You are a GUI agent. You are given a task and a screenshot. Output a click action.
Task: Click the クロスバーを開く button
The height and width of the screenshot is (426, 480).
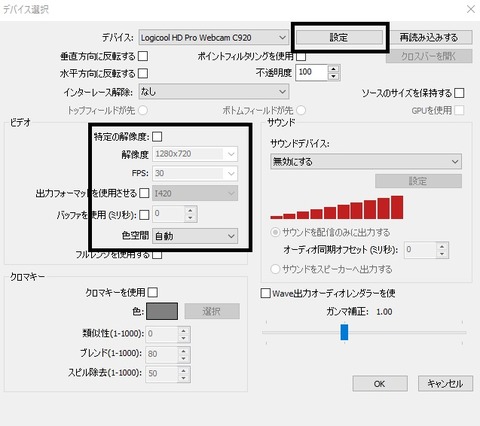tap(429, 56)
